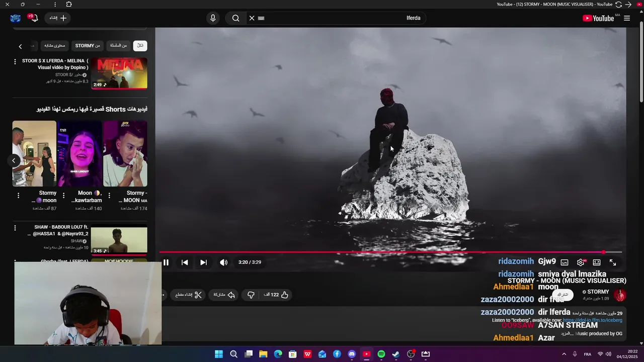Click browser forward arrow in title bar
Viewport: 644px width, 362px height.
(x=628, y=5)
